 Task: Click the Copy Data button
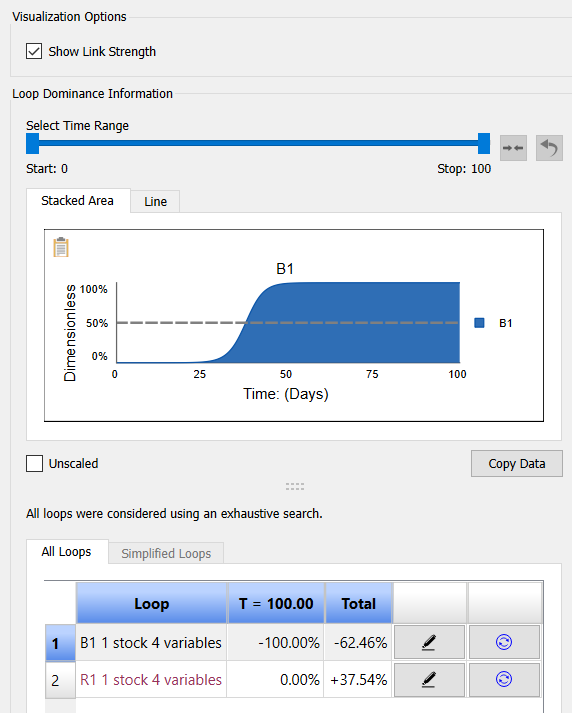pos(517,463)
